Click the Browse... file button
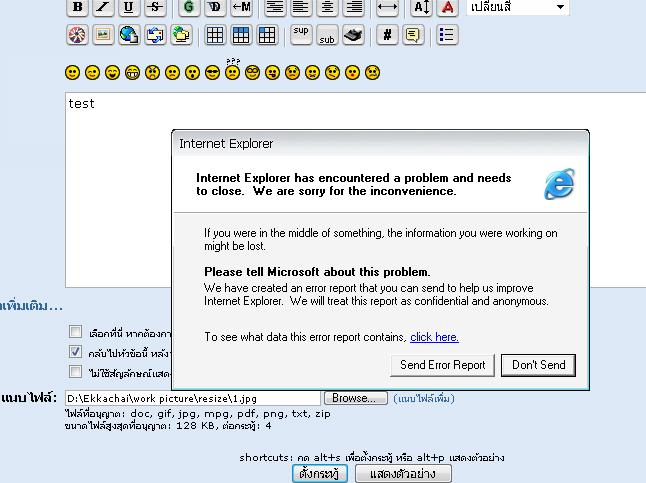Image resolution: width=646 pixels, height=483 pixels. (x=356, y=398)
